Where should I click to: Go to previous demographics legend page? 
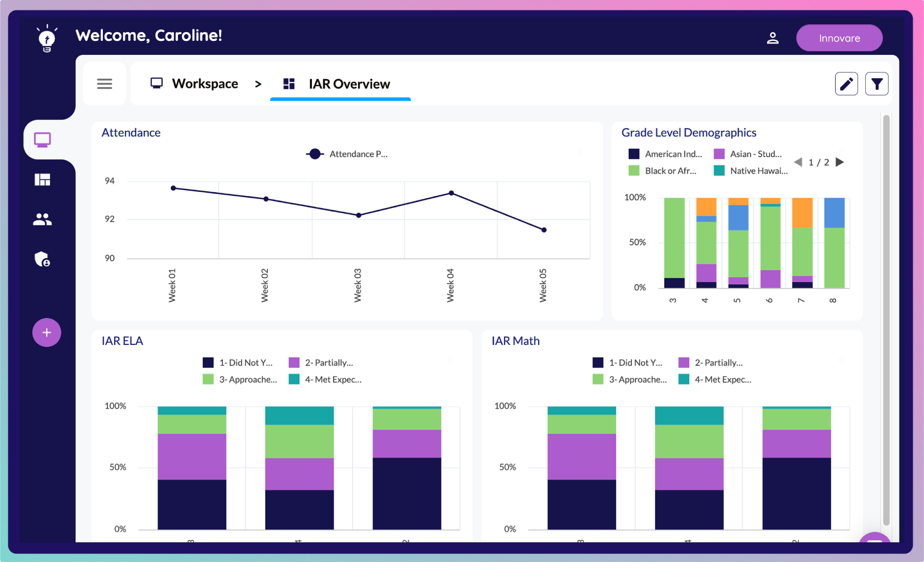point(798,162)
